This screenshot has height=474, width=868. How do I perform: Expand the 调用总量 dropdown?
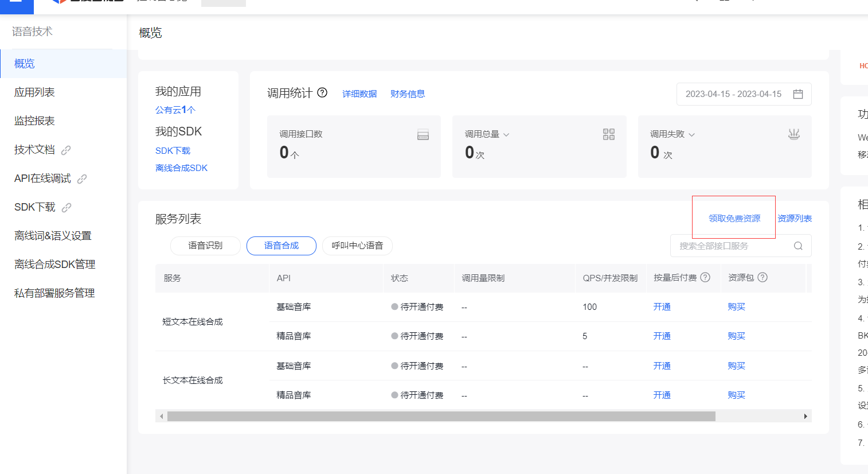point(506,135)
